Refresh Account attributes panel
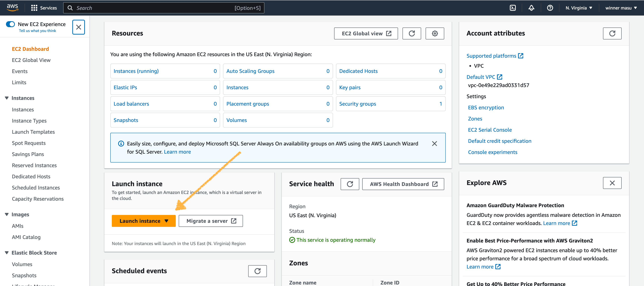The image size is (644, 286). coord(612,33)
